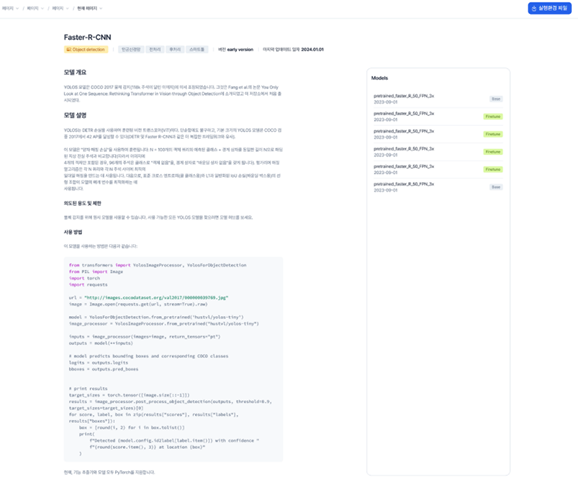
Task: Open the bottom Base model in Models list
Action: click(438, 187)
